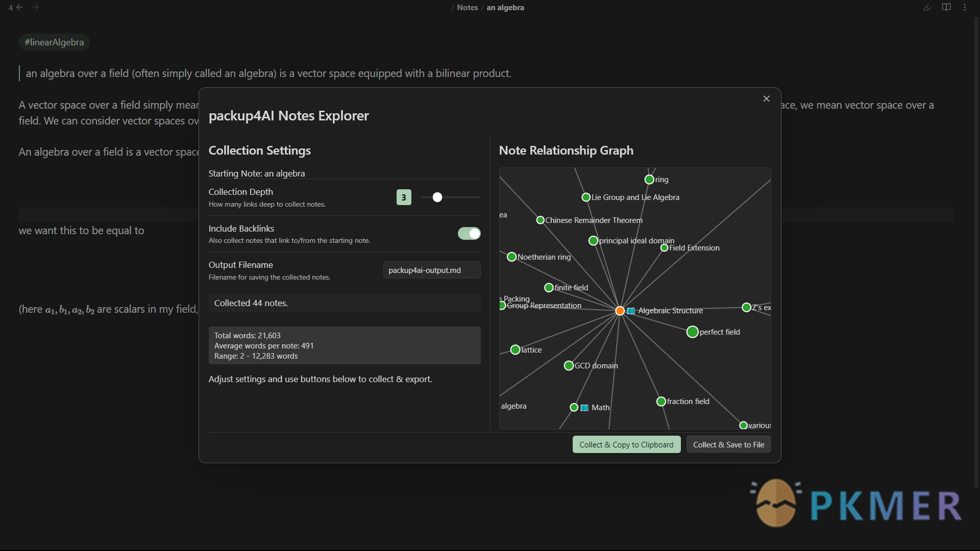Image resolution: width=980 pixels, height=551 pixels.
Task: Click Collect & Copy to Clipboard
Action: click(x=626, y=445)
